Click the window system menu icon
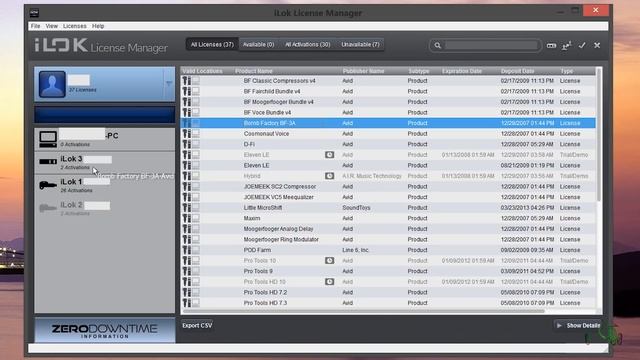640x360 pixels. pos(34,13)
